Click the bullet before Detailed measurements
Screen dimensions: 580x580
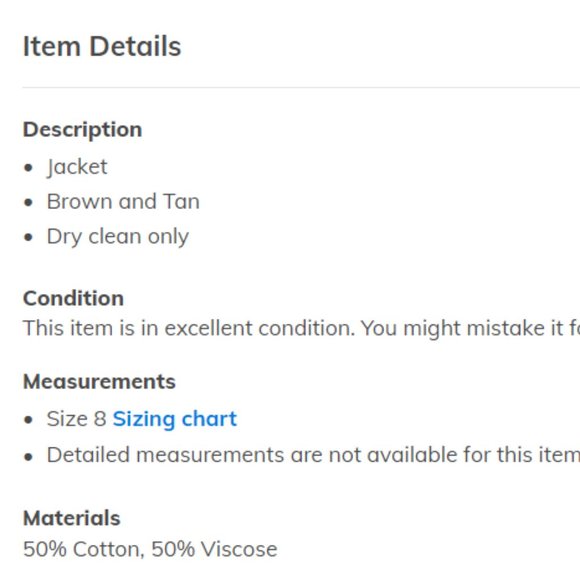(28, 457)
